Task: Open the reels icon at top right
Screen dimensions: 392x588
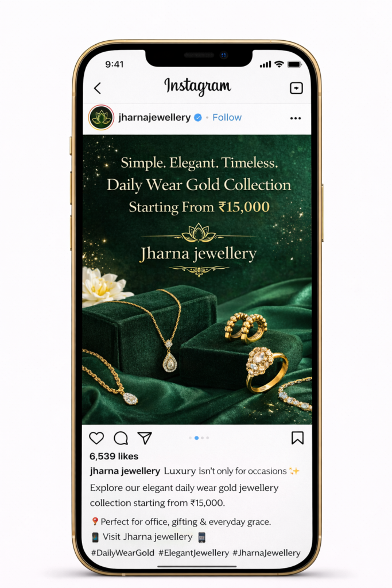Action: tap(296, 88)
